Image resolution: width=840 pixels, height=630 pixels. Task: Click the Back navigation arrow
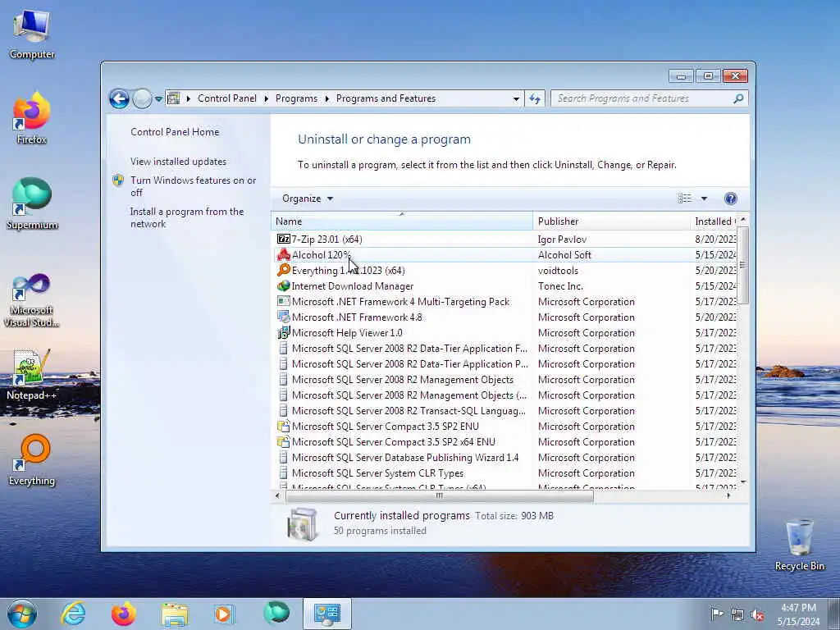[119, 98]
